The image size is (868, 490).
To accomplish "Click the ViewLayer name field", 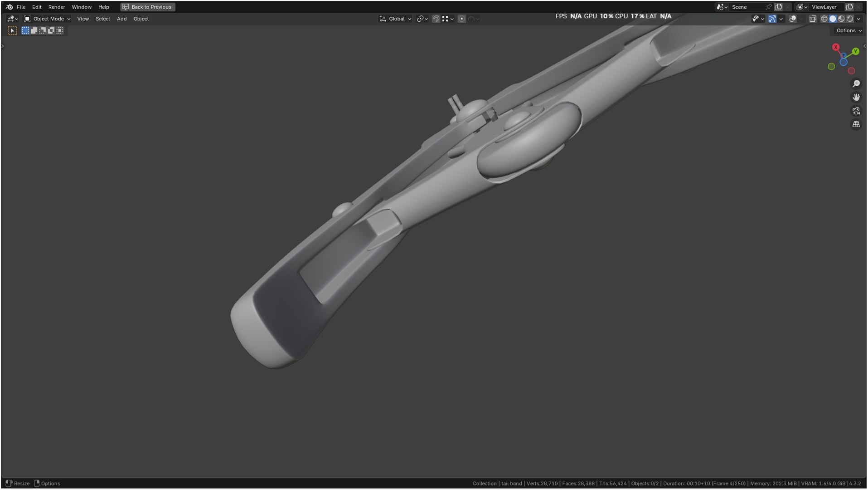I will coord(827,7).
